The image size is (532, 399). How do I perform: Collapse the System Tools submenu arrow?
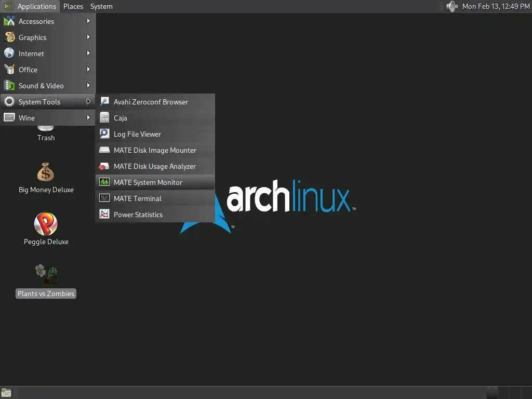click(88, 101)
